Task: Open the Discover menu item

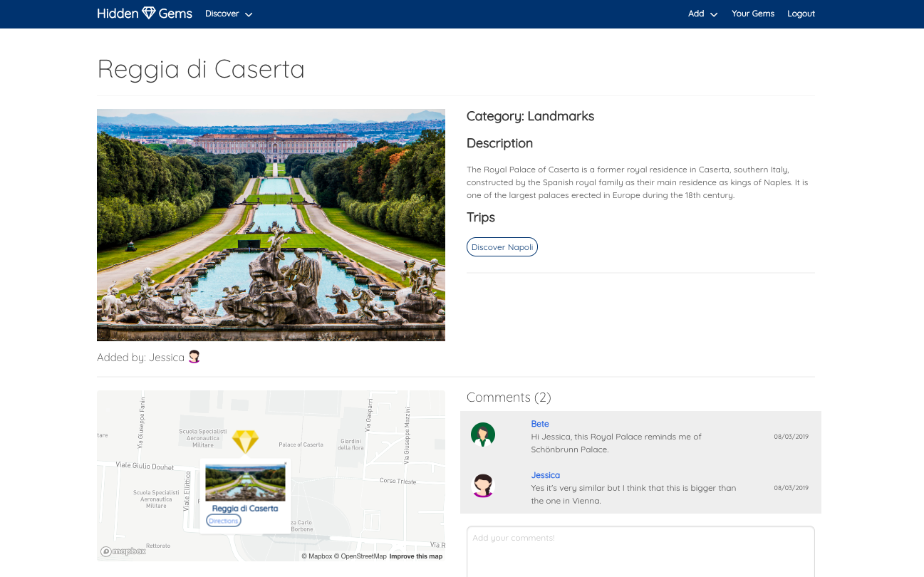Action: (222, 13)
